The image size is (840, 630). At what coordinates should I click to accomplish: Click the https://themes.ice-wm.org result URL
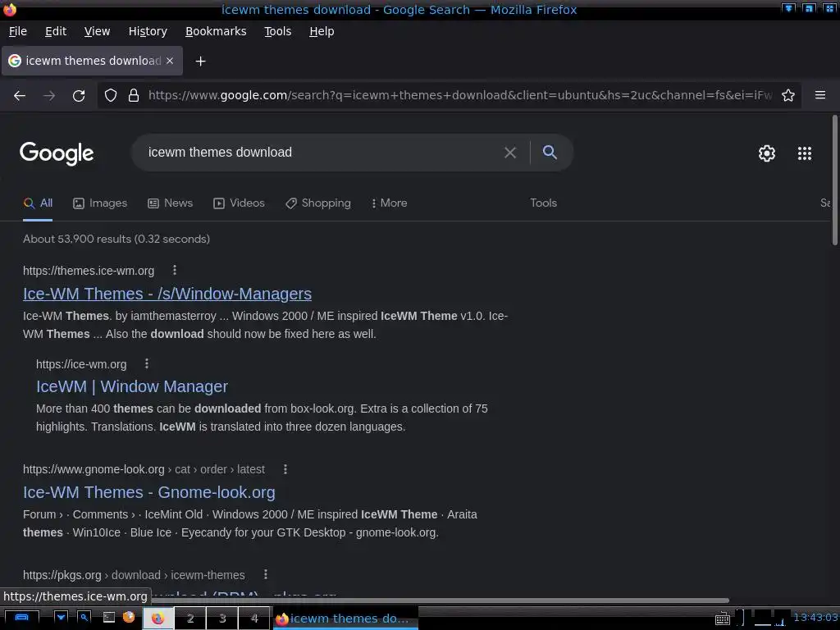coord(89,271)
